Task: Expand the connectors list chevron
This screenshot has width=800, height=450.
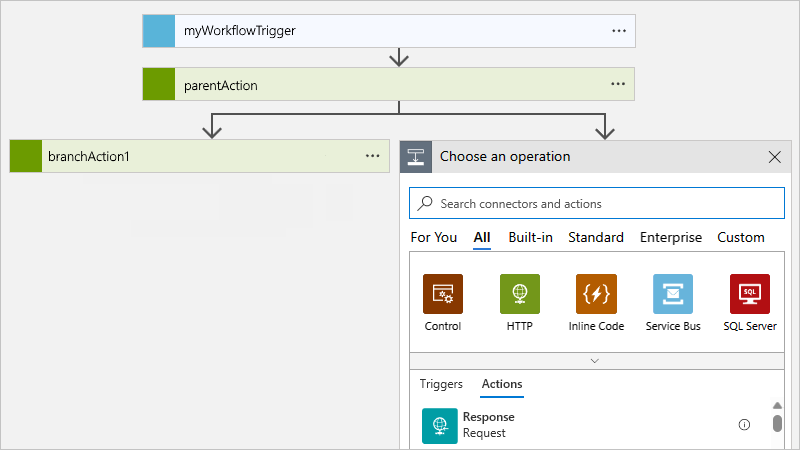Action: 595,360
